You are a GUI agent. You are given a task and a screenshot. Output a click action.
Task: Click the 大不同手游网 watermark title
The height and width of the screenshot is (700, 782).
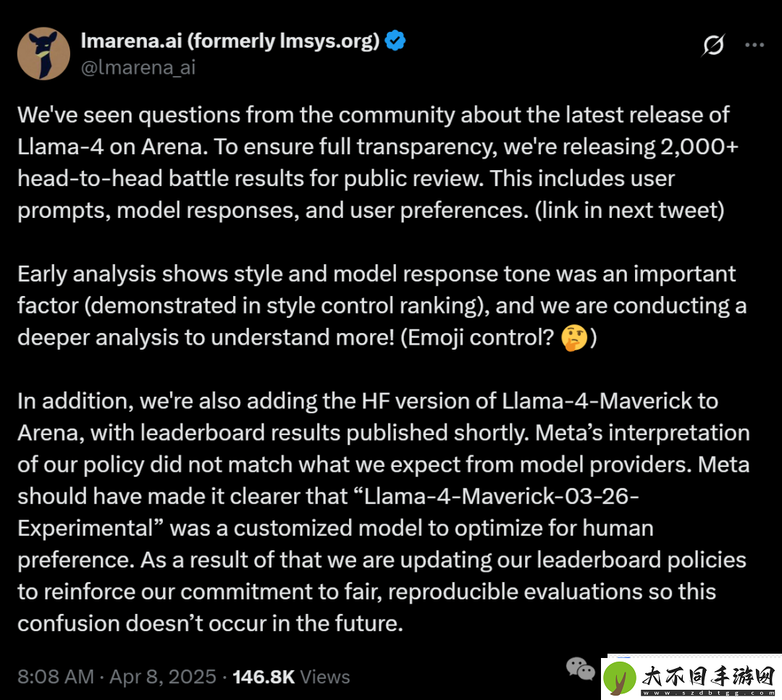coord(708,677)
